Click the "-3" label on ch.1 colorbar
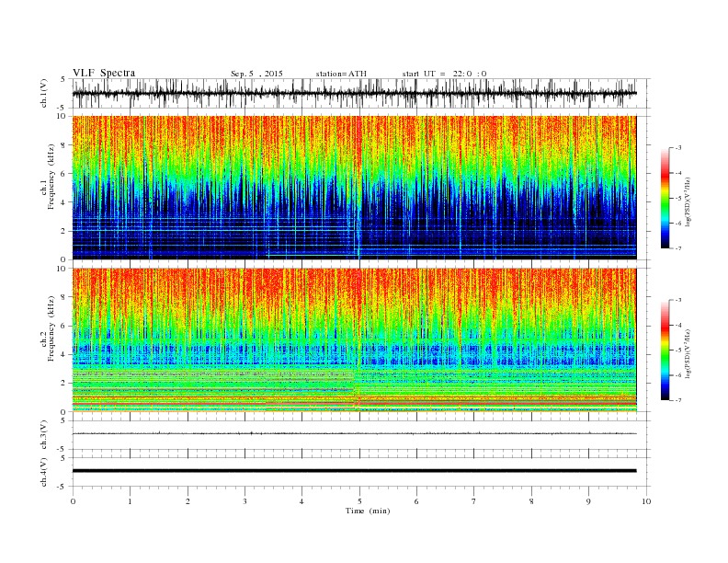 677,148
